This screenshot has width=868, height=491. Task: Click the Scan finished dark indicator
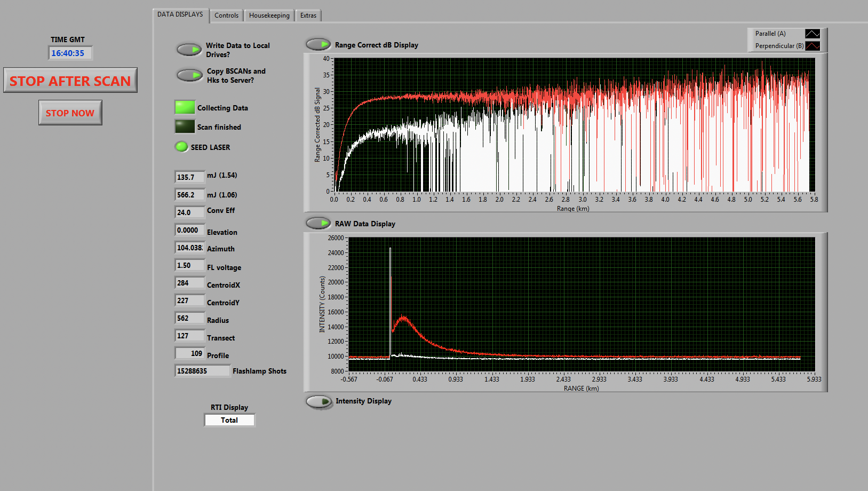pos(185,126)
